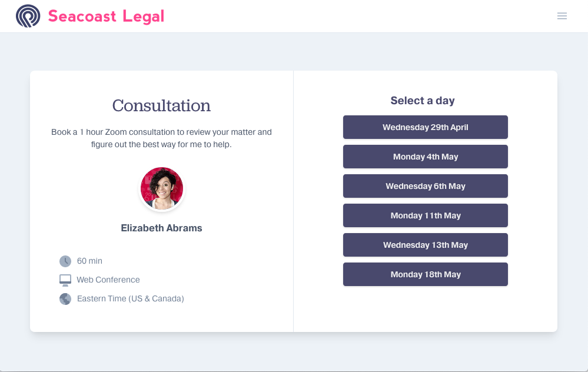Click Elizabeth Abrams profile photo

(x=161, y=188)
